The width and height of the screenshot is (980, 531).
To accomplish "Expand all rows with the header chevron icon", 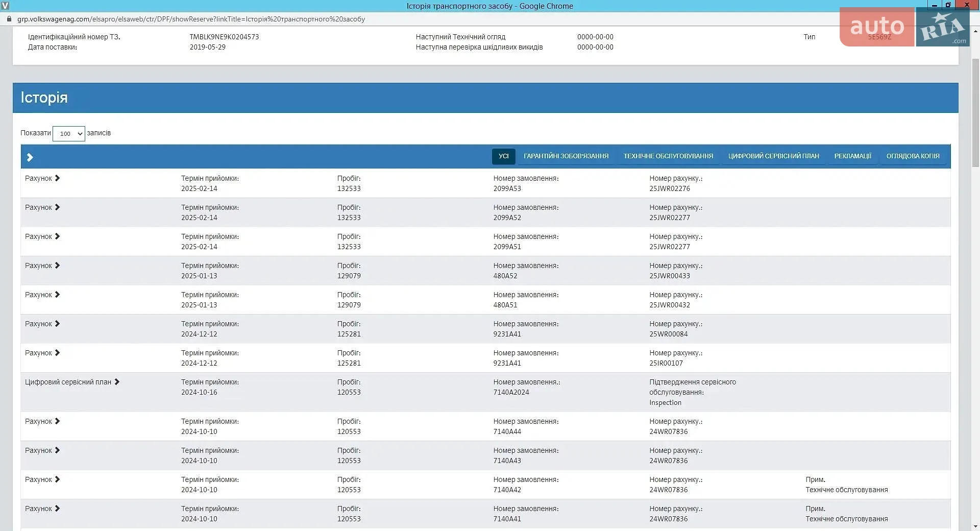I will pyautogui.click(x=30, y=157).
